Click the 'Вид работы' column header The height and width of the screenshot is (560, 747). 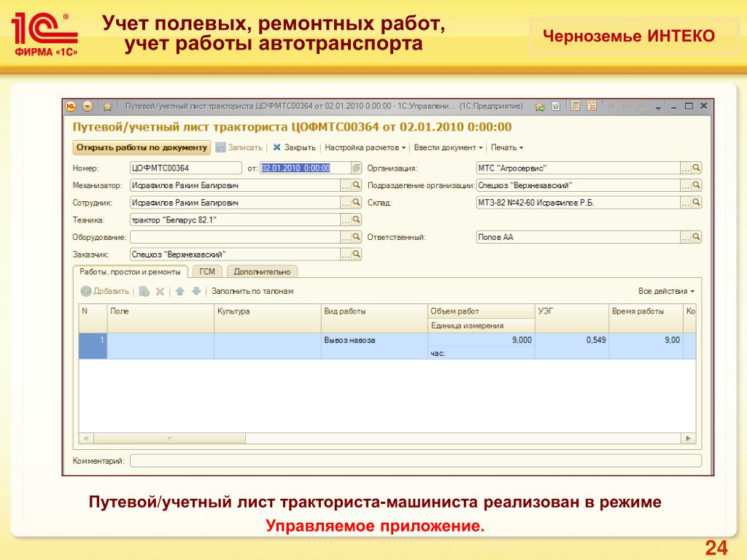[x=374, y=318]
